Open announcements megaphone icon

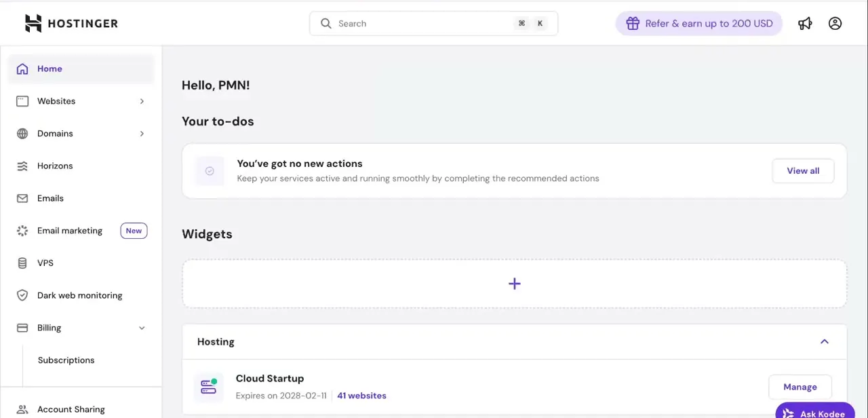click(x=805, y=23)
